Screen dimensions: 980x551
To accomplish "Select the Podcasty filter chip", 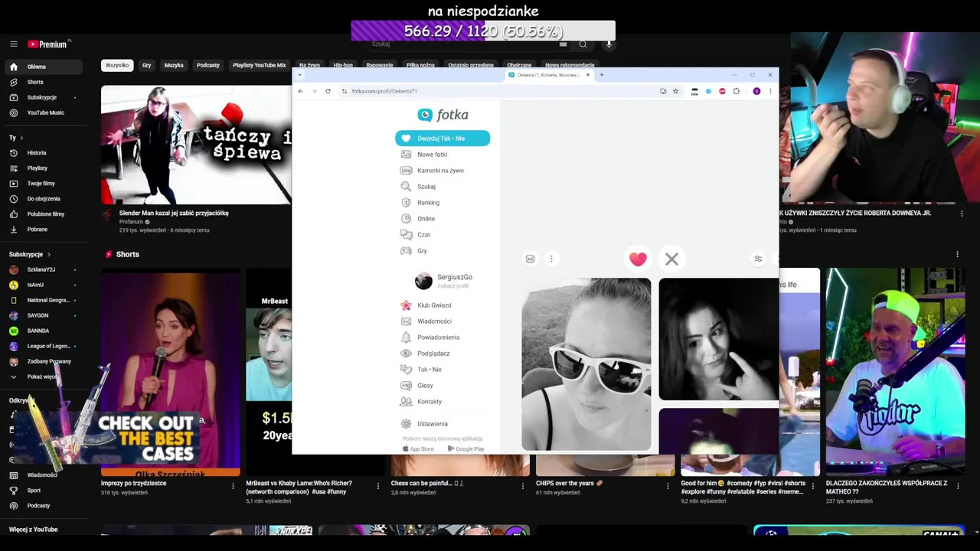I will click(208, 65).
